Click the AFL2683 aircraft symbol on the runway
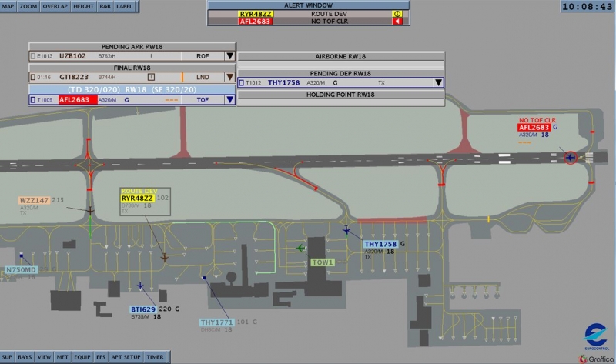This screenshot has height=364, width=616. pyautogui.click(x=570, y=158)
